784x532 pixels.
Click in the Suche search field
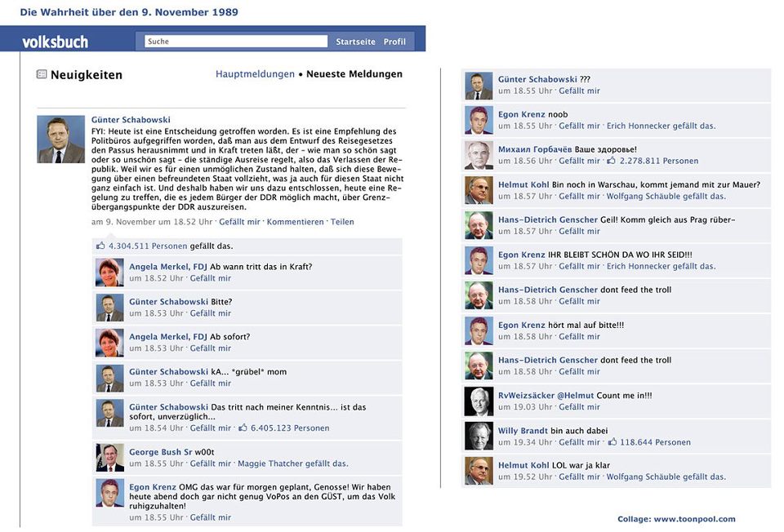(236, 42)
